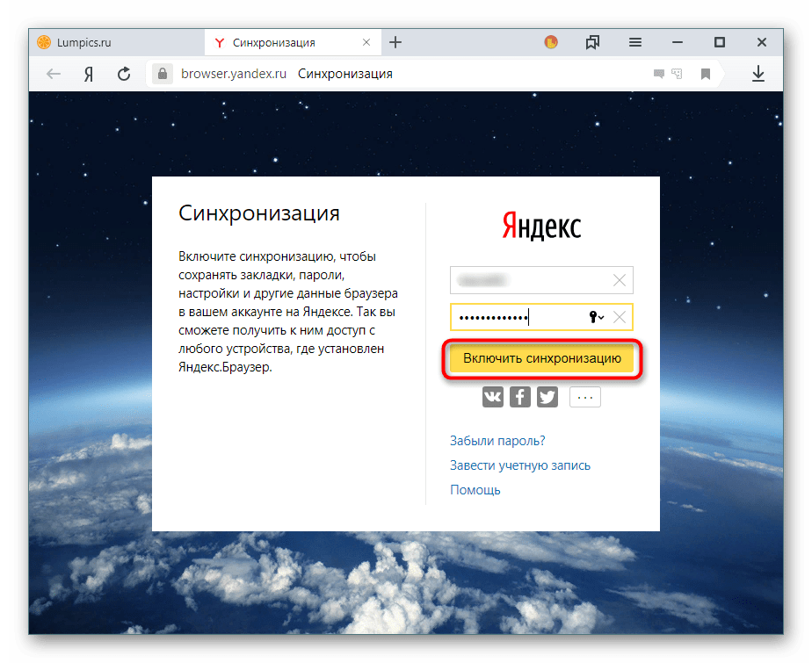Switch to the Lumpics.ru tab
Screen dimensions: 812x663
coord(83,42)
